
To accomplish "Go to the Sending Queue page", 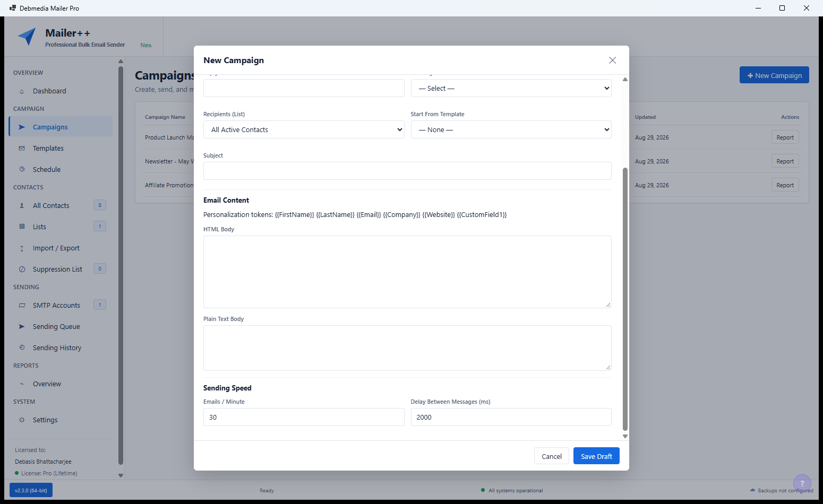I will (61, 327).
